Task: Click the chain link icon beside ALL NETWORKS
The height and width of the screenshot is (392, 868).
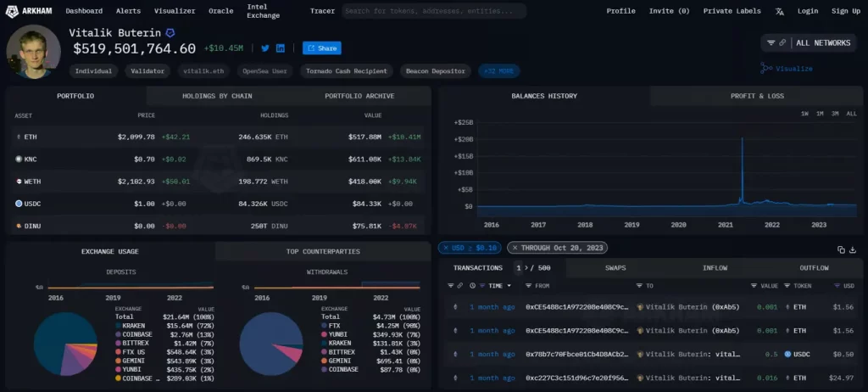Action: pos(782,42)
